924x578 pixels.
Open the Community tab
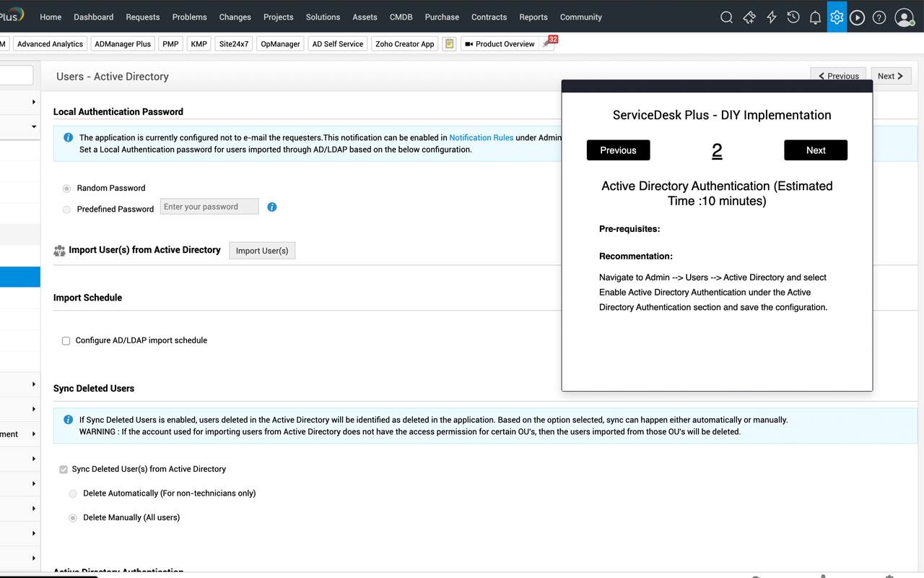(581, 17)
